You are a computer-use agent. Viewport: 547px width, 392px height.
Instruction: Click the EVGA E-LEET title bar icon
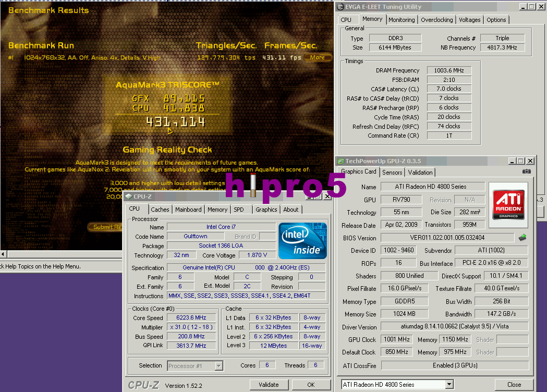tap(341, 7)
